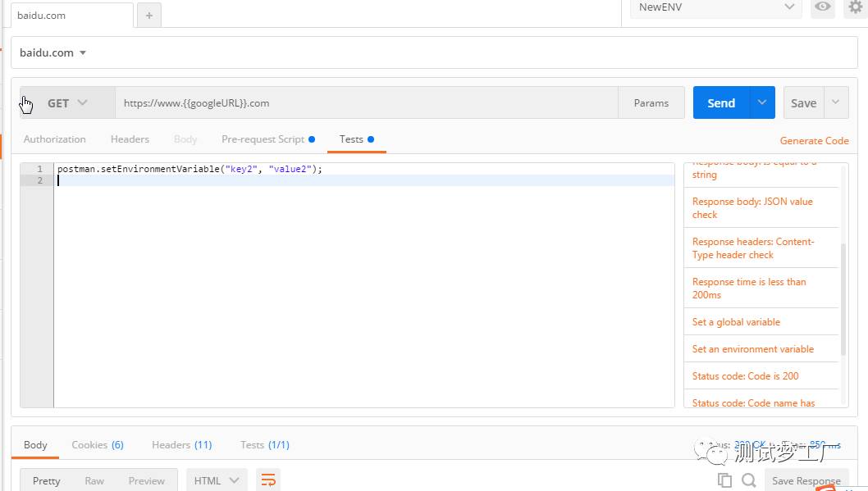This screenshot has height=491, width=868.
Task: Click the Generate Code link
Action: (814, 141)
